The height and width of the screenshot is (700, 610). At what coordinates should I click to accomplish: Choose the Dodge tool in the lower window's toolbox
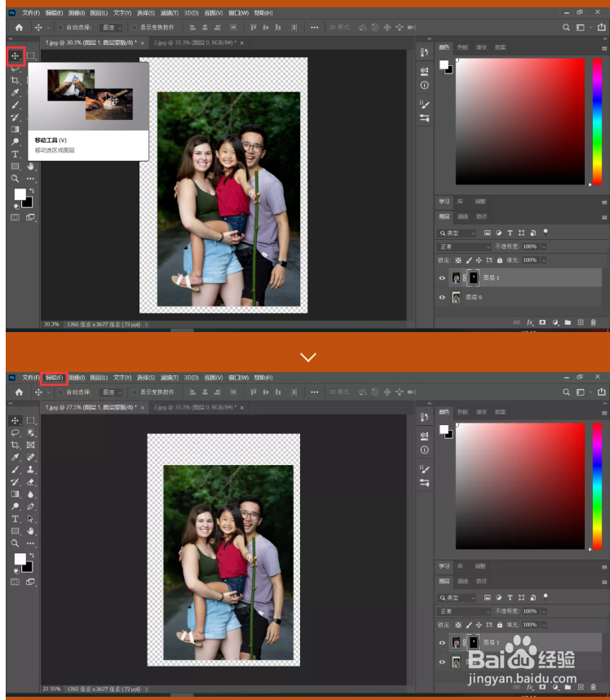click(15, 507)
